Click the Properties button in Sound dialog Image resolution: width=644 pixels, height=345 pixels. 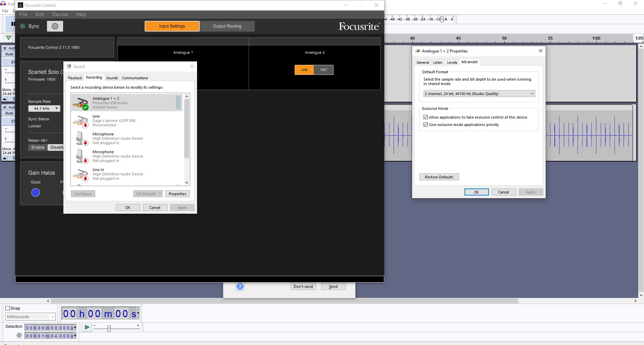click(x=177, y=194)
